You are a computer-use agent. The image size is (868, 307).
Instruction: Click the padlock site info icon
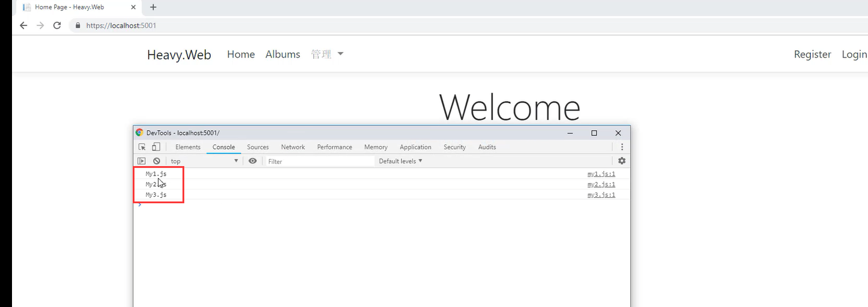(x=77, y=26)
